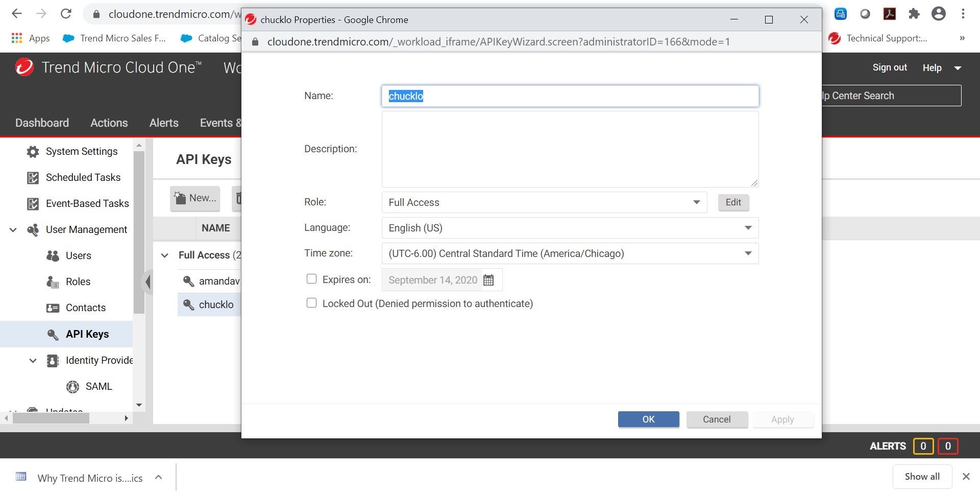The image size is (980, 493).
Task: Cancel the properties dialog
Action: pos(717,419)
